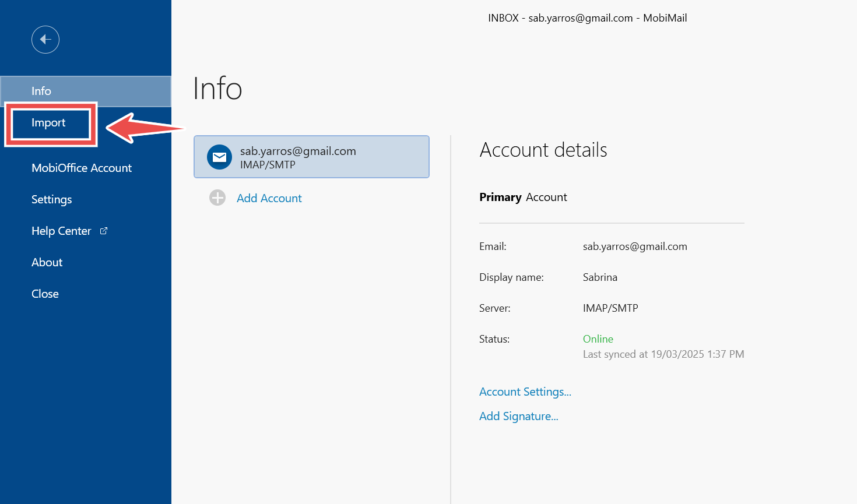Select the sab.yarros@gmail.com IMAP/SMTP account entry

coord(311,157)
